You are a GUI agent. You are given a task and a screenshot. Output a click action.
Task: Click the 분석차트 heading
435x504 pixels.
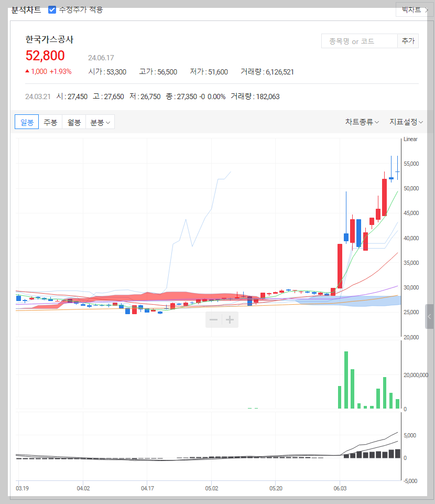[26, 10]
